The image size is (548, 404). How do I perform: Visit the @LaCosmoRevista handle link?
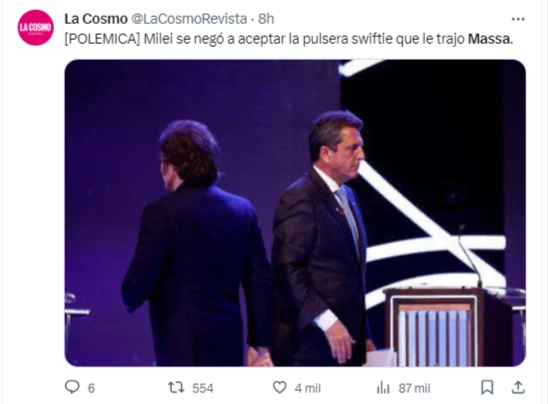[x=189, y=19]
